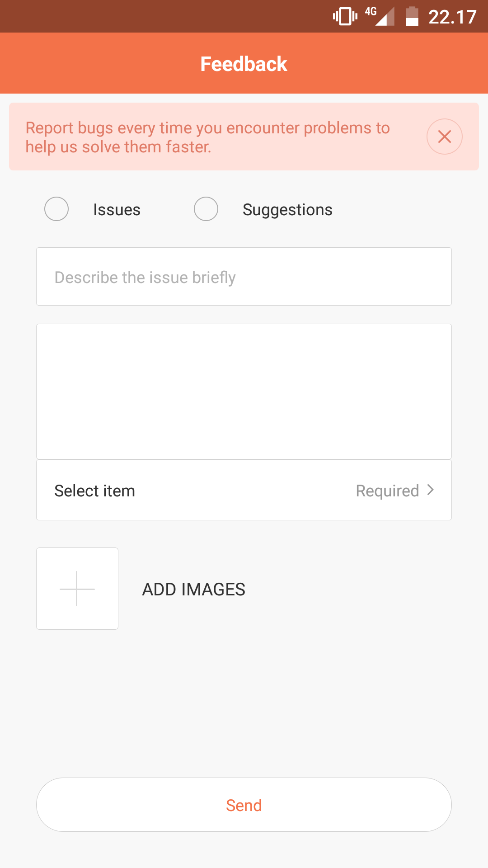
Task: Tap the Send button
Action: (x=244, y=805)
